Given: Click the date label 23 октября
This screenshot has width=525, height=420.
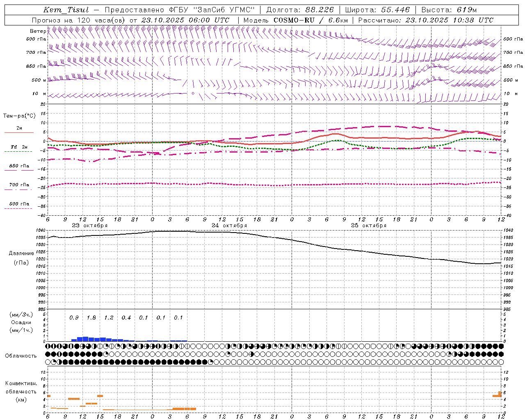Looking at the screenshot, I should click(x=90, y=226).
